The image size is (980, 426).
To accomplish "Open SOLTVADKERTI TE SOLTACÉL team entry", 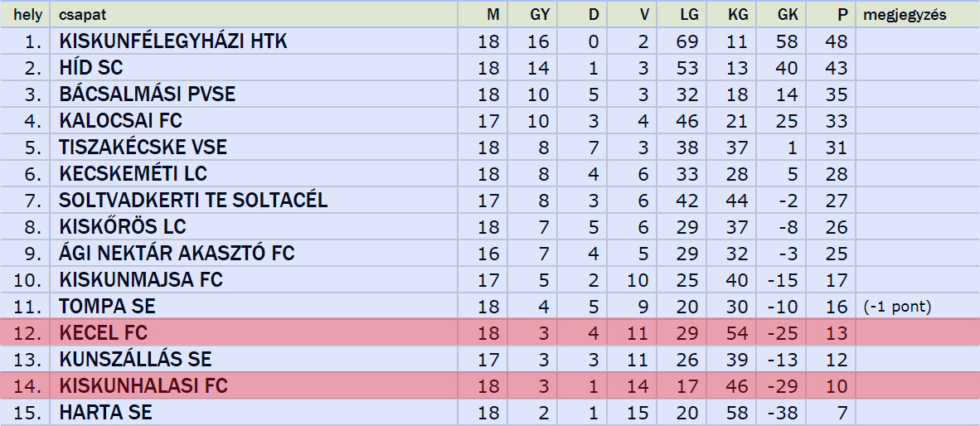I will click(x=193, y=201).
